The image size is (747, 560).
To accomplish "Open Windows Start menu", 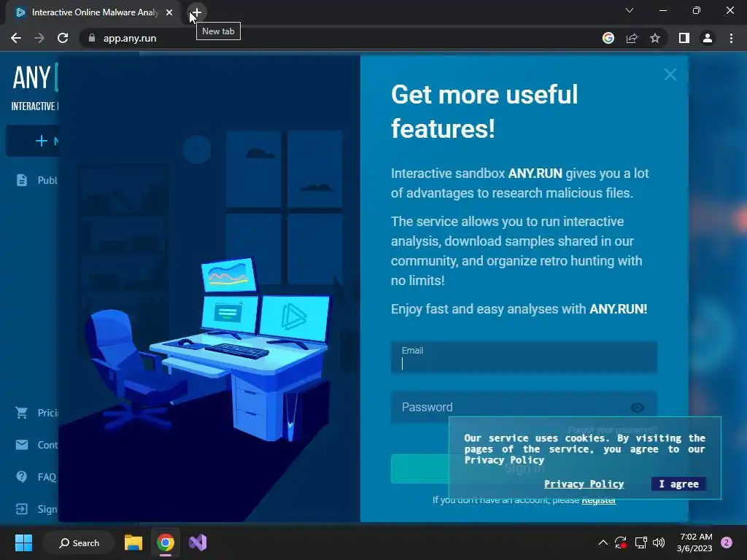I will pyautogui.click(x=23, y=542).
